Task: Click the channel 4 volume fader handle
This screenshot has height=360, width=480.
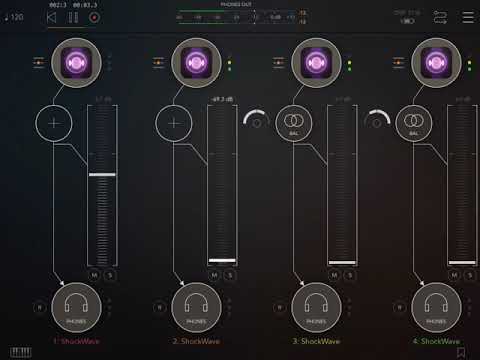Action: 462,263
